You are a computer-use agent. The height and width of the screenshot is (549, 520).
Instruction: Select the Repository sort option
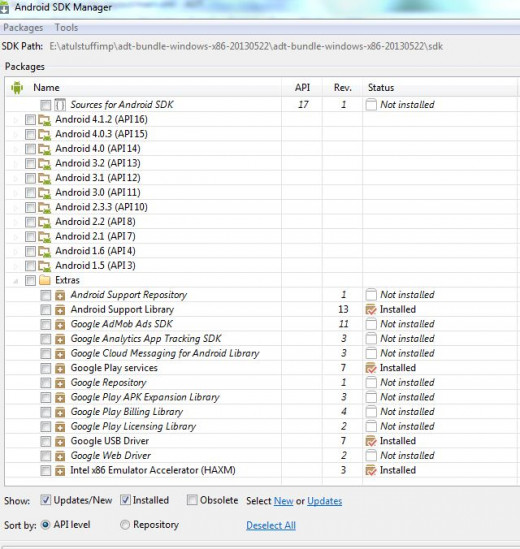(125, 524)
